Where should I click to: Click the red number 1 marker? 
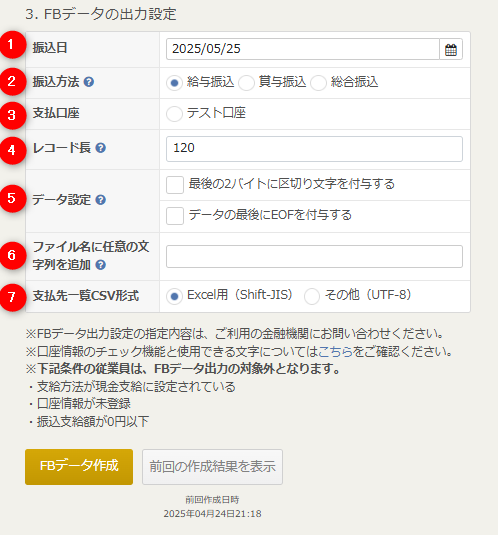[x=12, y=45]
